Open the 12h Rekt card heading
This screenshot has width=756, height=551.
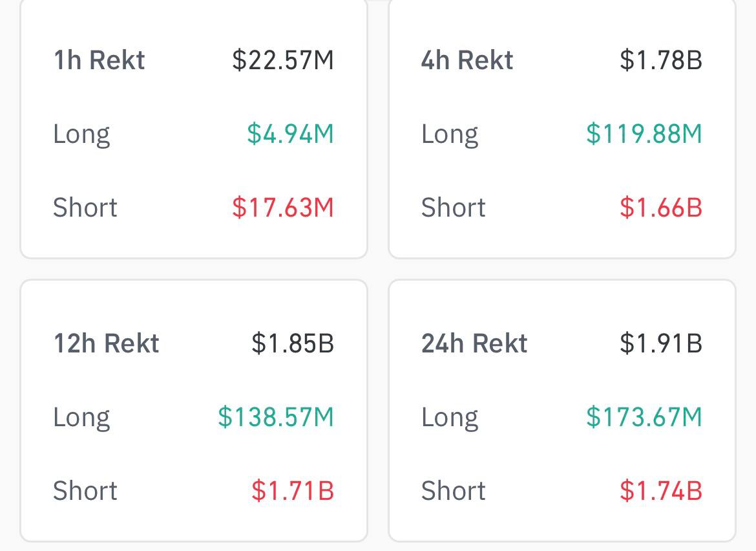(x=106, y=343)
